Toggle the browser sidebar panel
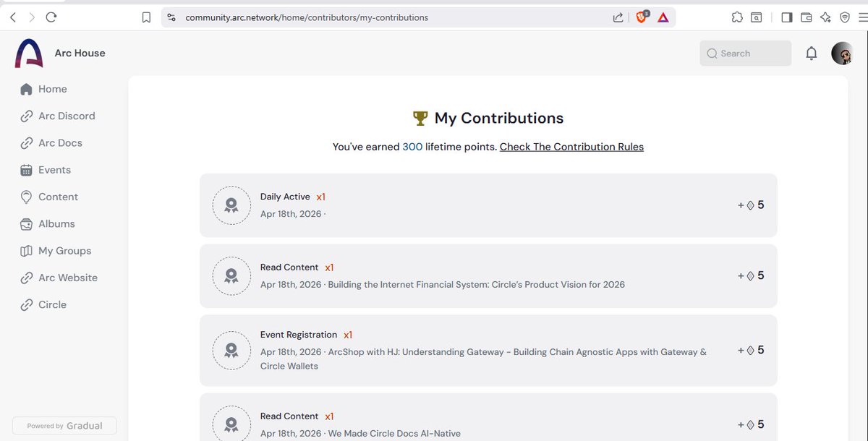 pyautogui.click(x=787, y=17)
